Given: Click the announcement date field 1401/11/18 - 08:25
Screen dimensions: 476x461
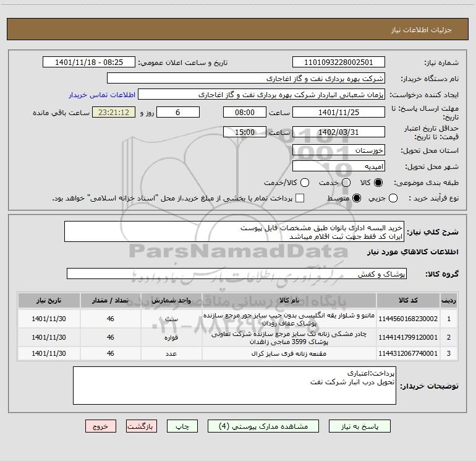Looking at the screenshot, I should pos(89,62).
